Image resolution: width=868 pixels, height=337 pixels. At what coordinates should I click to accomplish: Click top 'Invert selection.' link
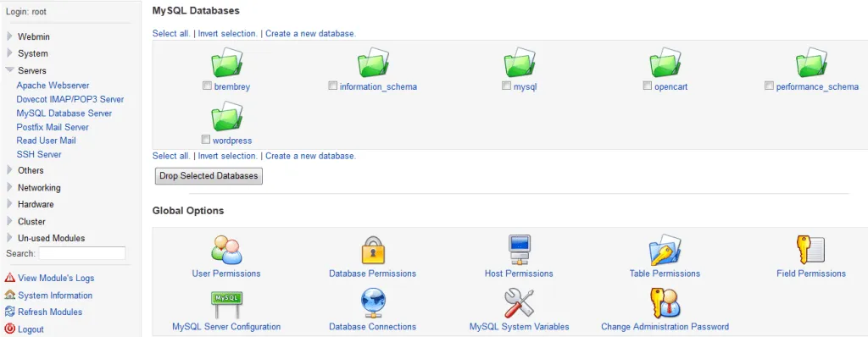(228, 34)
